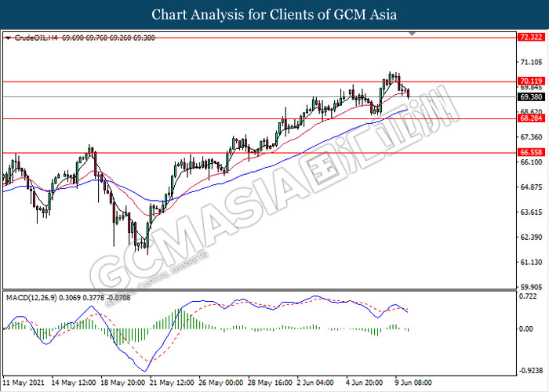
Task: Click the 11 May 2021 date label
Action: click(24, 383)
